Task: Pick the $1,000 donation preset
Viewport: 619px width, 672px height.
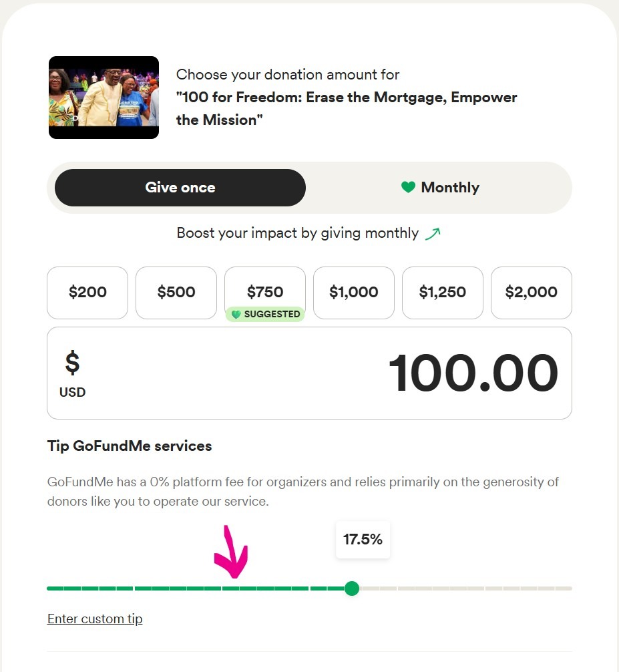Action: pyautogui.click(x=354, y=293)
